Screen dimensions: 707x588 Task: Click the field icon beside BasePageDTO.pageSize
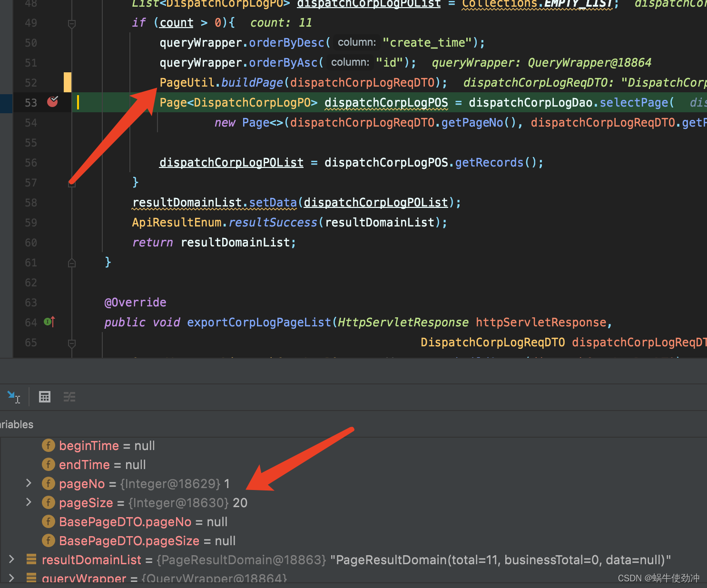48,540
